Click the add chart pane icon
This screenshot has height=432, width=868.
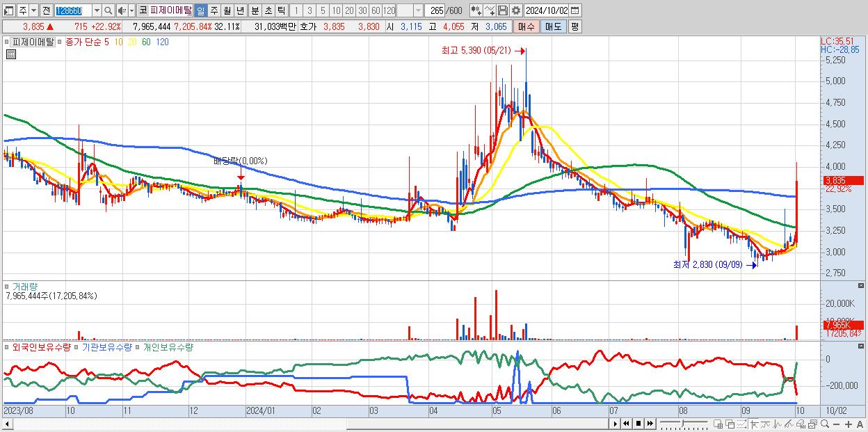(x=718, y=424)
